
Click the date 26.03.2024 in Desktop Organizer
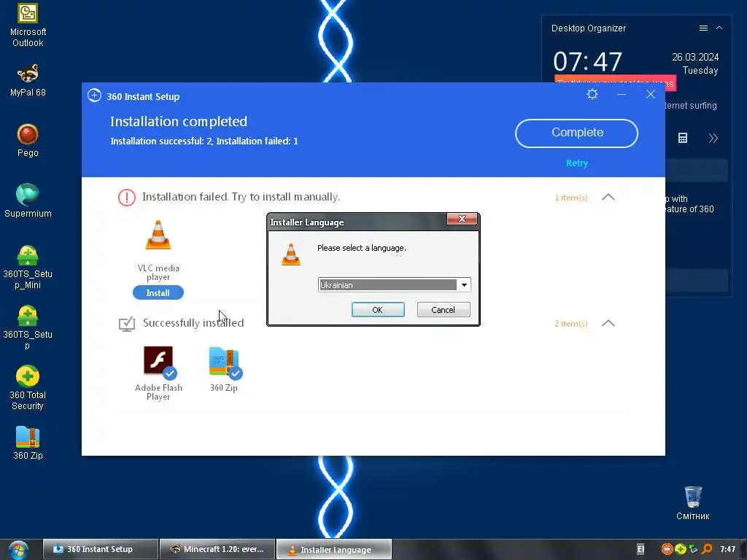click(x=695, y=57)
